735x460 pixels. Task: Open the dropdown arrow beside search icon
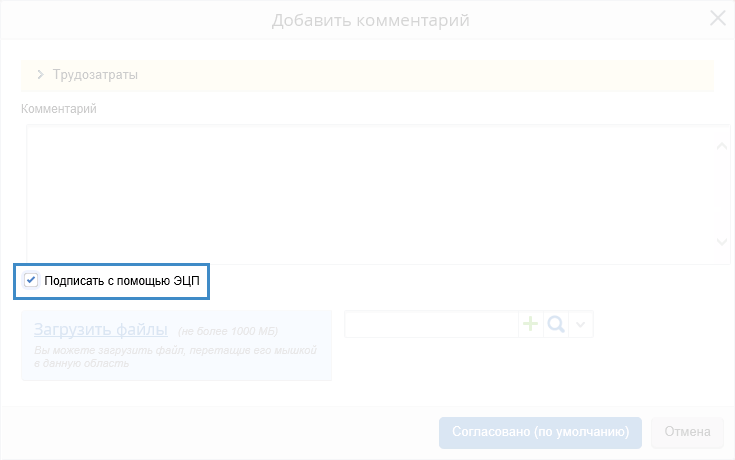[x=580, y=324]
